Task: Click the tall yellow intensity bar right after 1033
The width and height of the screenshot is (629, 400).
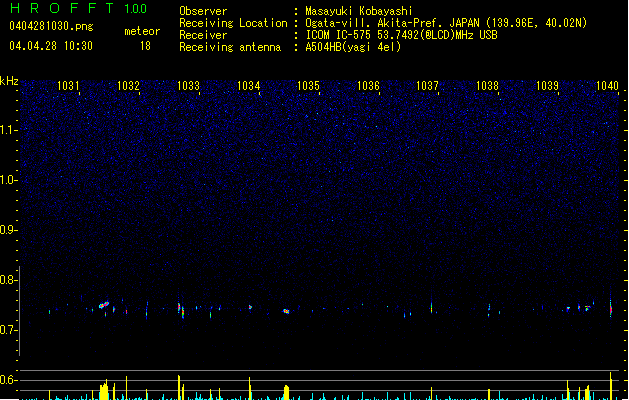Action: point(179,387)
